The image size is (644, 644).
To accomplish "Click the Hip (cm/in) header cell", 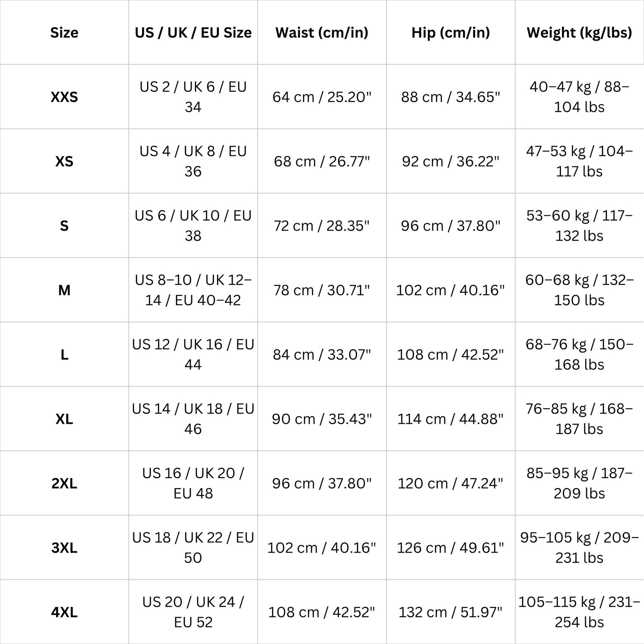I will click(x=451, y=33).
